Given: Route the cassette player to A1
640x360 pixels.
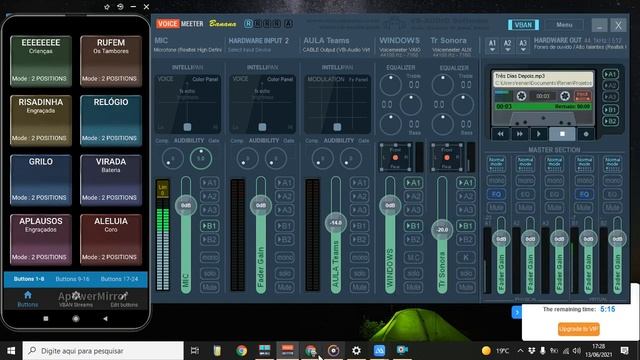Looking at the screenshot, I should [x=610, y=74].
